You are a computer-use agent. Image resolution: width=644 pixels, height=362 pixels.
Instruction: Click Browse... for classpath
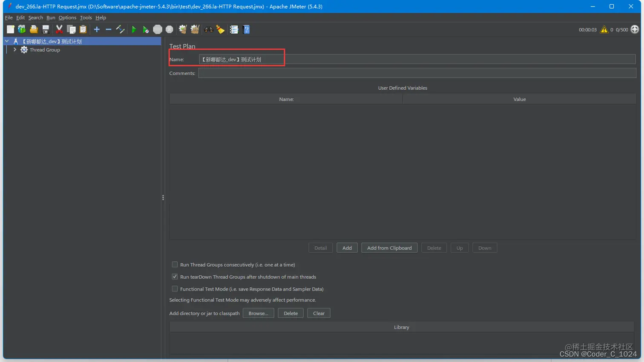[x=258, y=313]
